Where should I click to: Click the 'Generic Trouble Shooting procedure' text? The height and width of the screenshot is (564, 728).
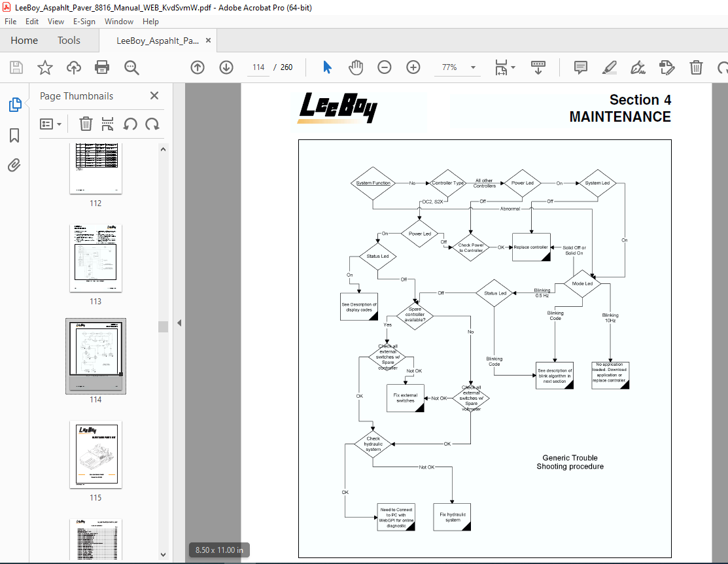point(570,462)
